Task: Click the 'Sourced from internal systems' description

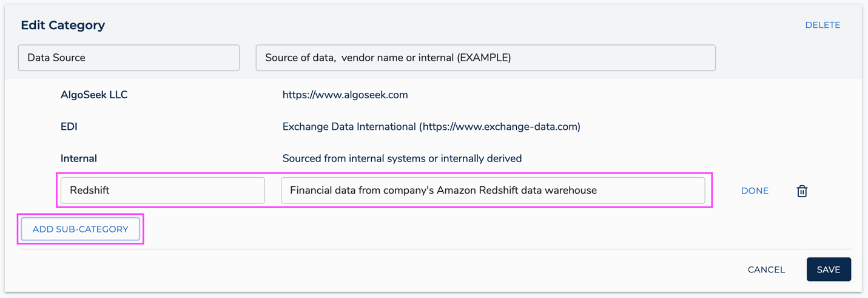Action: click(402, 158)
